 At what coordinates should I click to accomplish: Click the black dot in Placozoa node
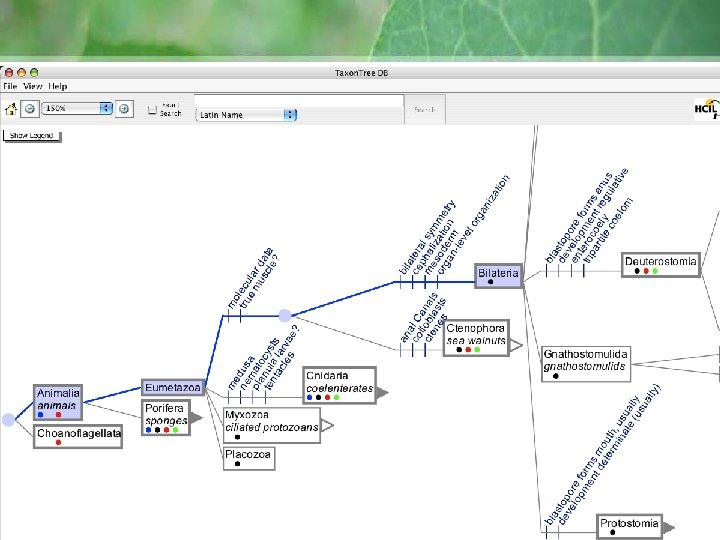[237, 464]
